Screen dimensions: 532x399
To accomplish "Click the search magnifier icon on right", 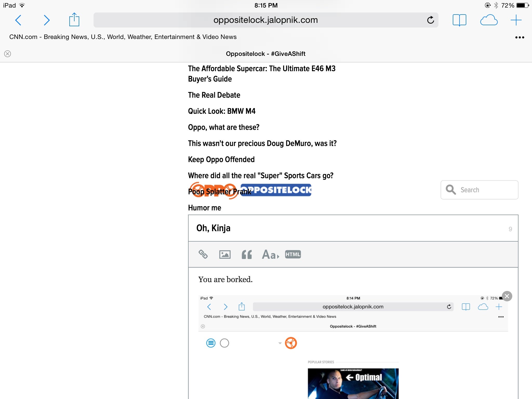I will point(451,190).
